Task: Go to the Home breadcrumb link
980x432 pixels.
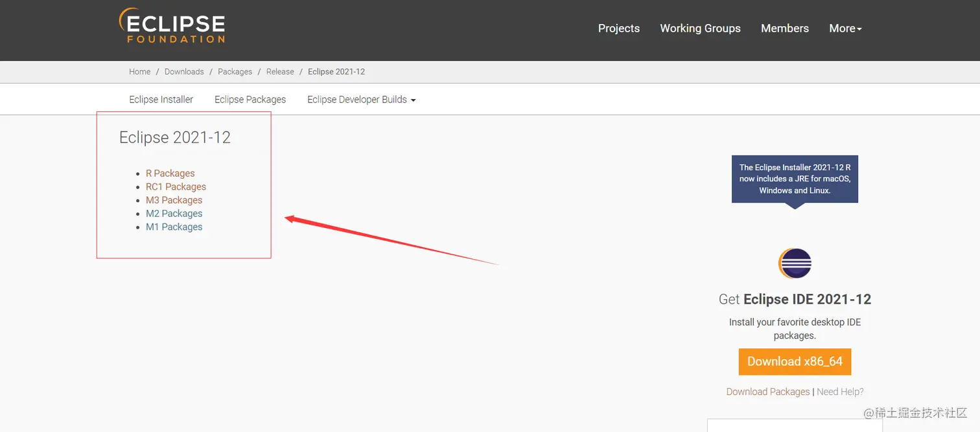Action: point(140,72)
